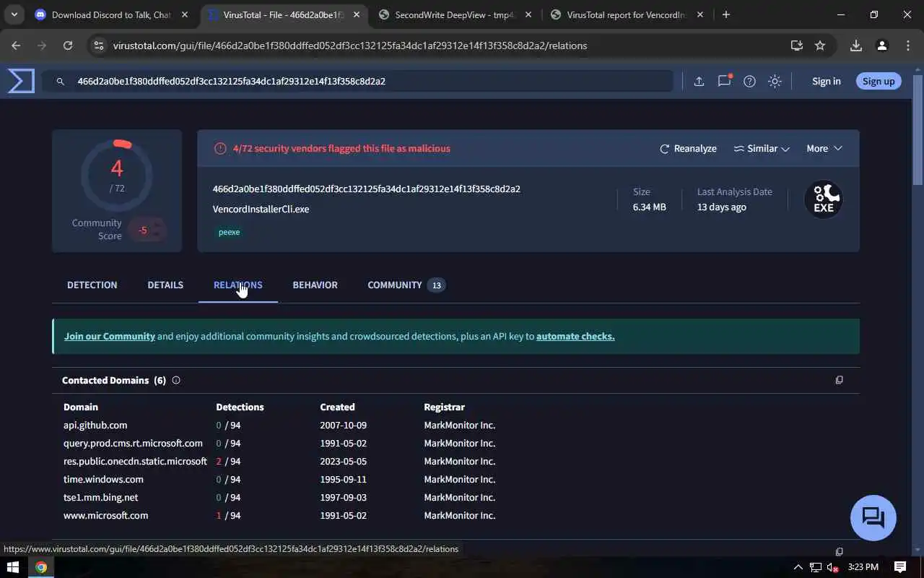Viewport: 924px width, 578px height.
Task: Switch to the BEHAVIOR tab
Action: tap(315, 285)
